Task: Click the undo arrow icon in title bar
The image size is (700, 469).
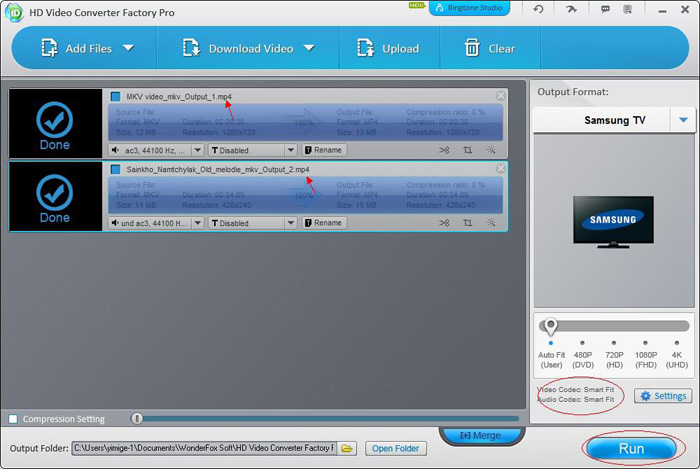Action: pos(538,9)
